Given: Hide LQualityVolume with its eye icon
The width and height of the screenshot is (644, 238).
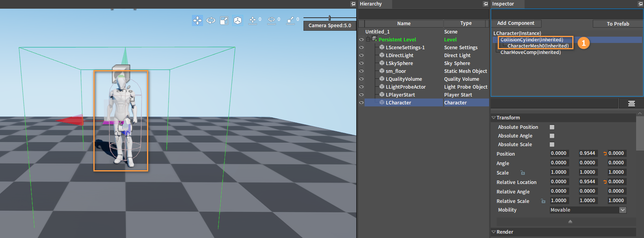Looking at the screenshot, I should click(x=361, y=79).
